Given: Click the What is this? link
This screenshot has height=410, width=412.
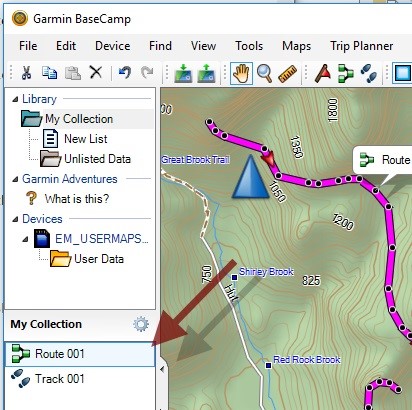Looking at the screenshot, I should point(77,199).
